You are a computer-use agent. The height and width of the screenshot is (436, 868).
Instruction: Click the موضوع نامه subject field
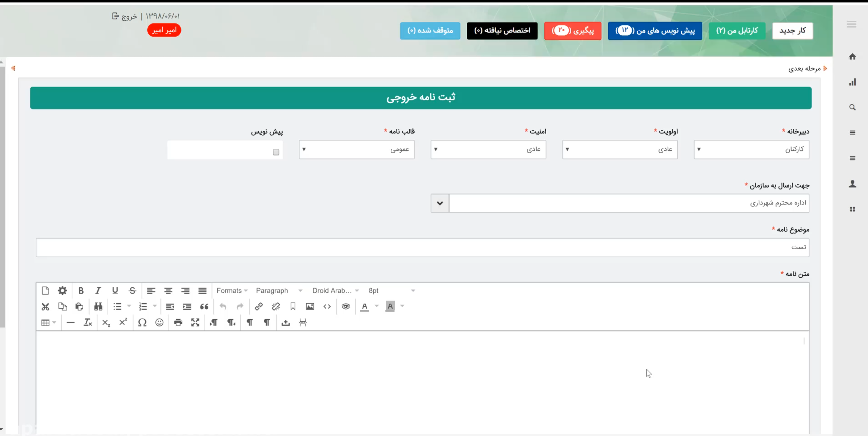pyautogui.click(x=423, y=247)
